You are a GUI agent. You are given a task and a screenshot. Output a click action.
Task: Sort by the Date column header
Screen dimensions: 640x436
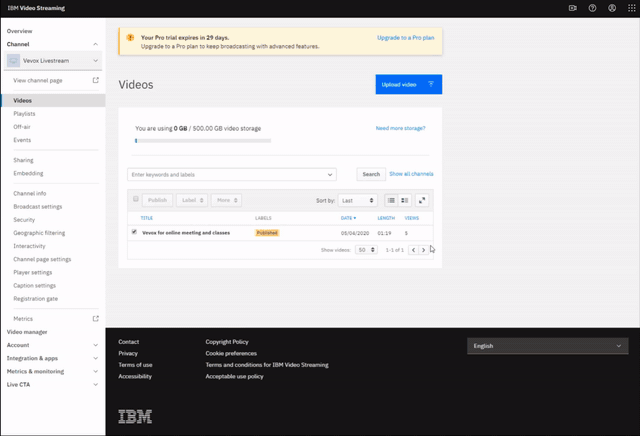point(348,218)
